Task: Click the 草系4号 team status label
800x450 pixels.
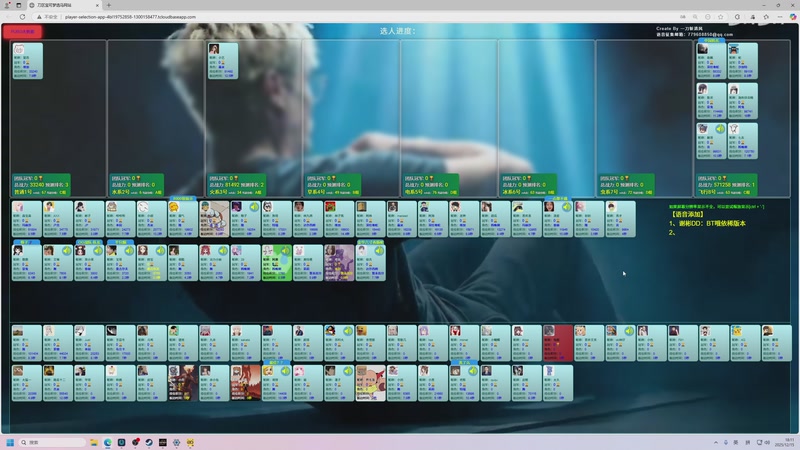Action: [333, 185]
